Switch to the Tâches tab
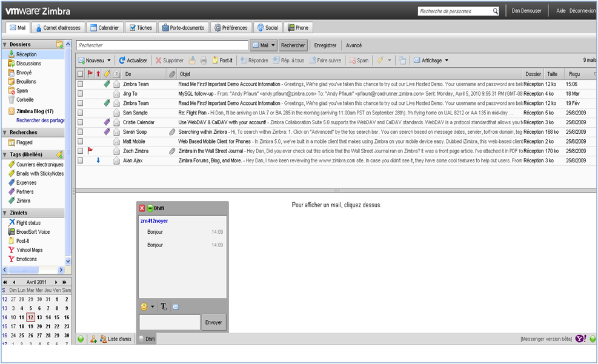Viewport: 598px width, 364px height. point(141,27)
